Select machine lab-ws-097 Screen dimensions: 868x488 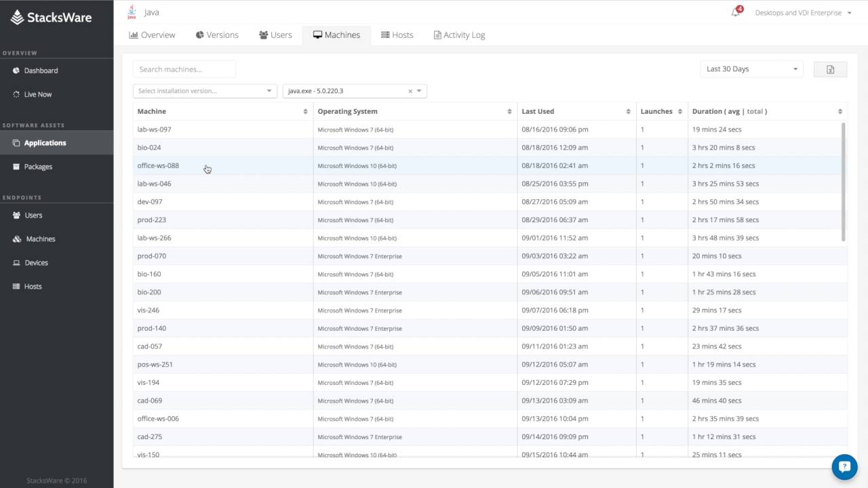[x=154, y=129]
